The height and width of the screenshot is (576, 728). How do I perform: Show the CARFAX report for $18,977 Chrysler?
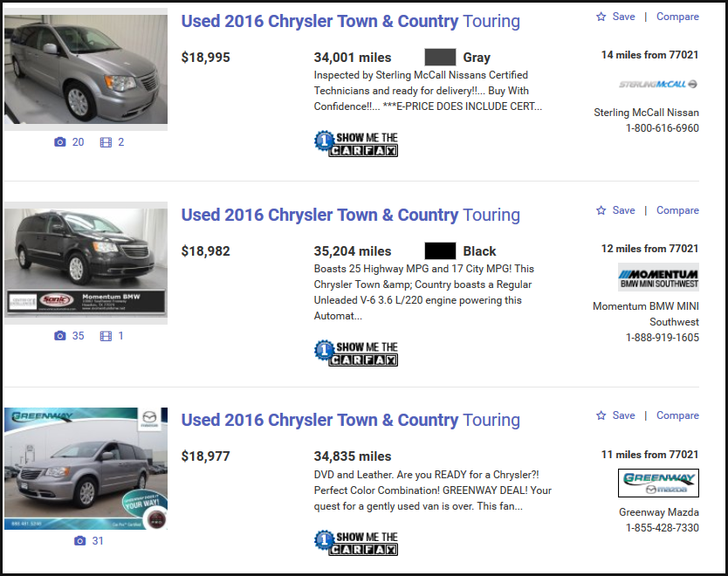point(356,543)
